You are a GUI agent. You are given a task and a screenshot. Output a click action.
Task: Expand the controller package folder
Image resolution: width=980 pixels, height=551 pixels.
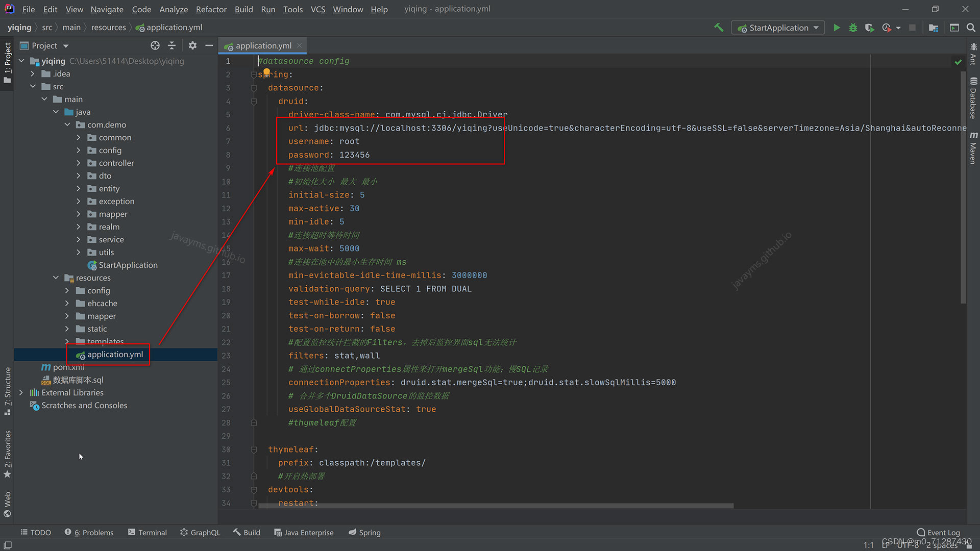tap(78, 163)
